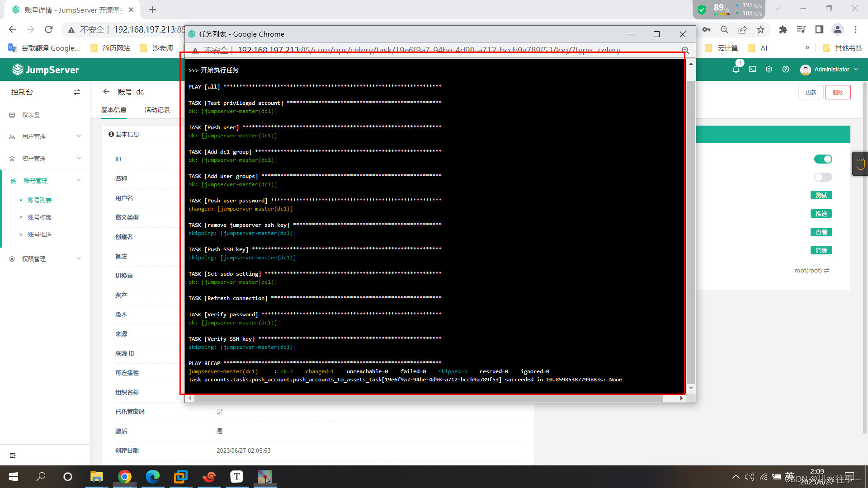Click the help question mark icon
The width and height of the screenshot is (868, 488).
[786, 70]
